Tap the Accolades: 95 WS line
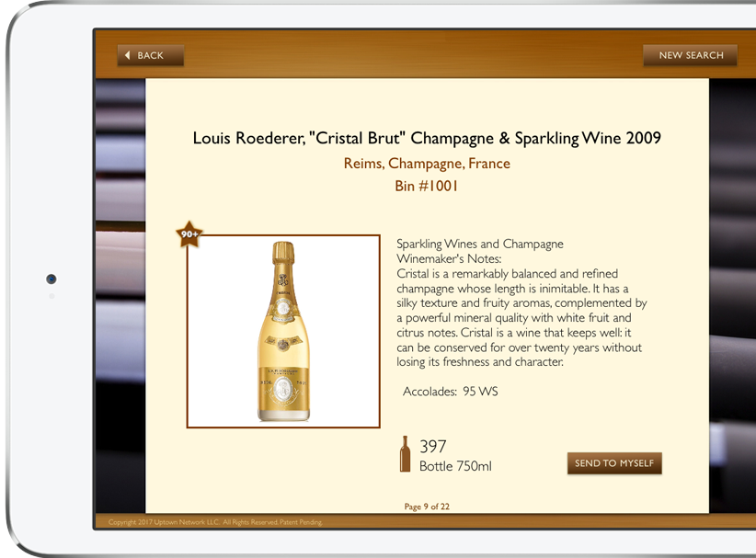Image resolution: width=756 pixels, height=558 pixels. (451, 392)
